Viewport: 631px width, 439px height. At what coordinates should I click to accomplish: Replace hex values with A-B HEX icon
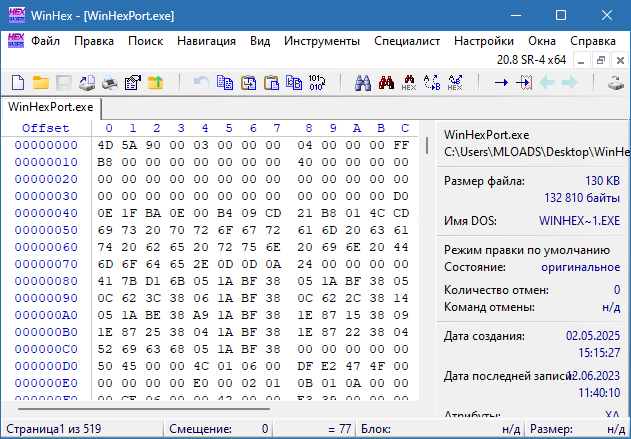tap(455, 82)
